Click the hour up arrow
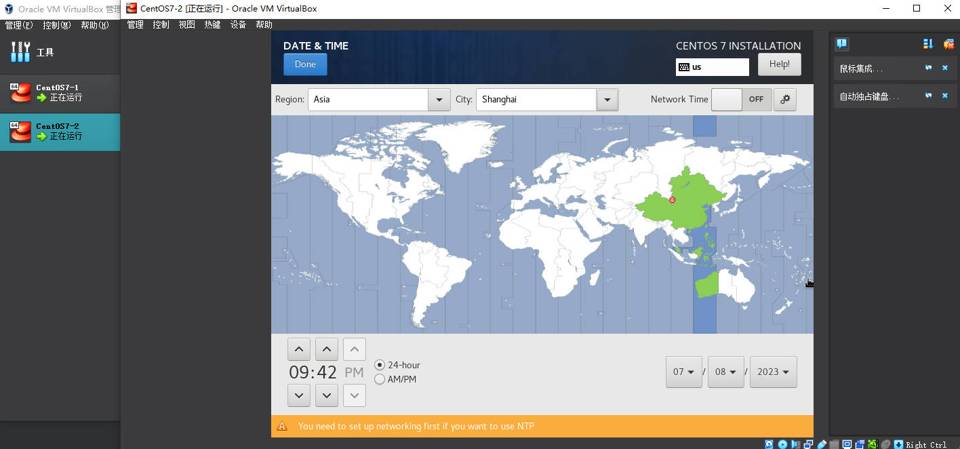This screenshot has width=960, height=449. [x=299, y=349]
